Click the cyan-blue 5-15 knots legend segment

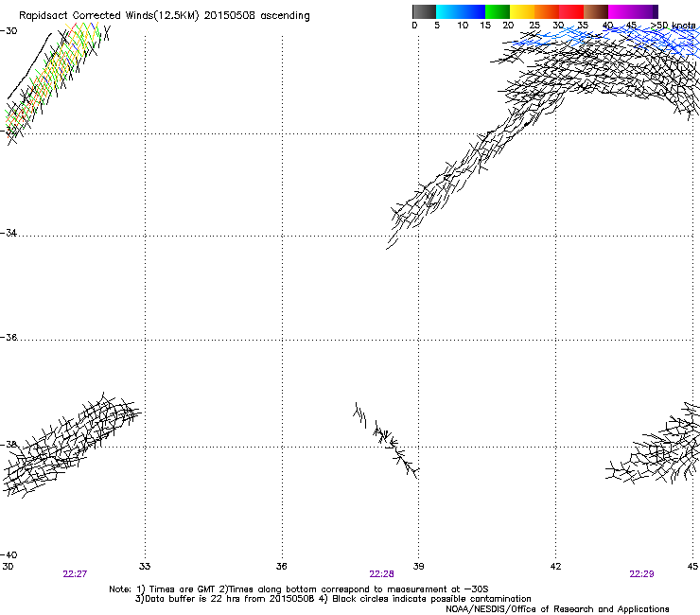pos(461,11)
